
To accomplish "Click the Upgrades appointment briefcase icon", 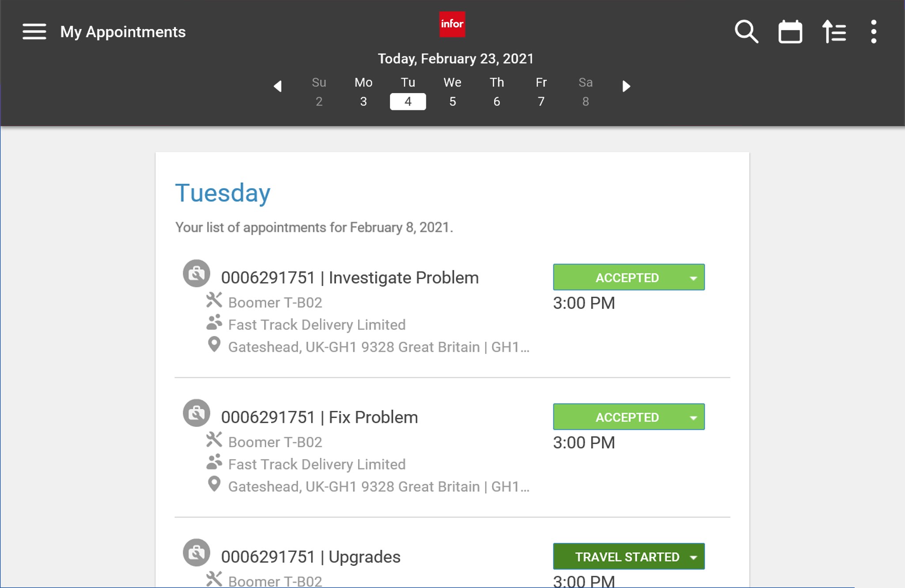I will (197, 553).
